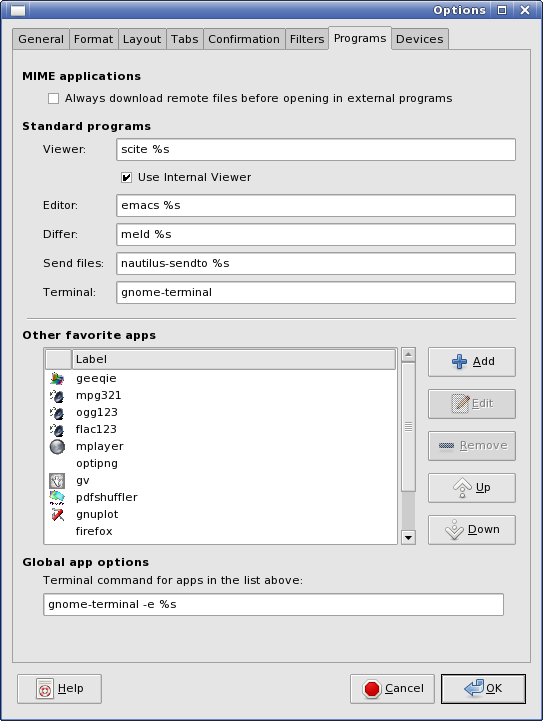This screenshot has width=543, height=721.
Task: Click the Terminal command input field
Action: coord(274,604)
